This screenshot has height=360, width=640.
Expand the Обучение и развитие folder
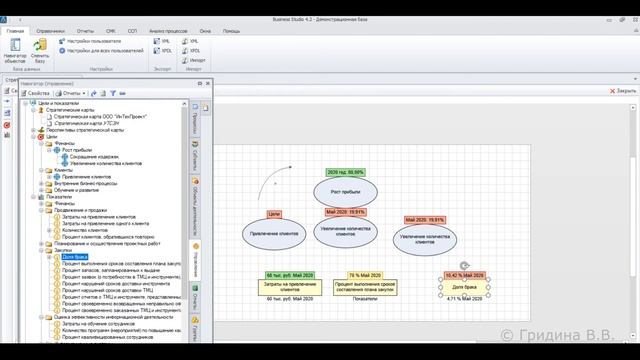[42, 190]
